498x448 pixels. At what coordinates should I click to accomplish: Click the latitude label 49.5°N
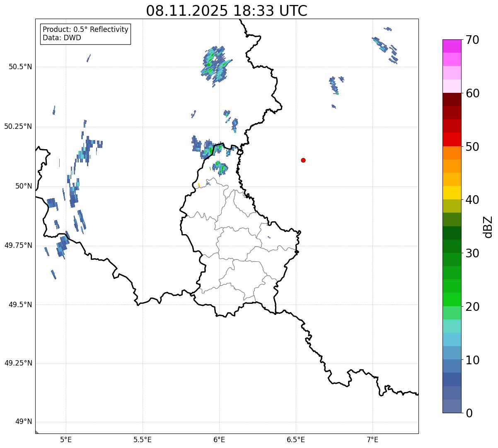[20, 305]
